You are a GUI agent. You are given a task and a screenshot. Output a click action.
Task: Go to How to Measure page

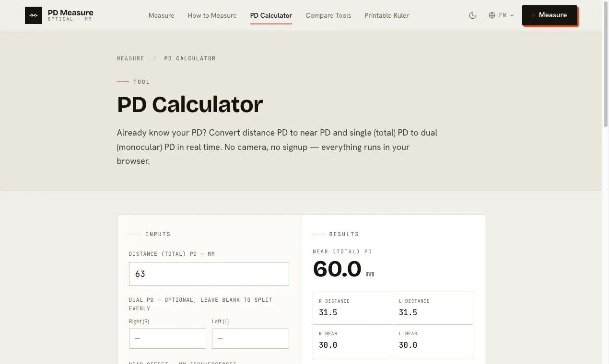click(x=212, y=15)
